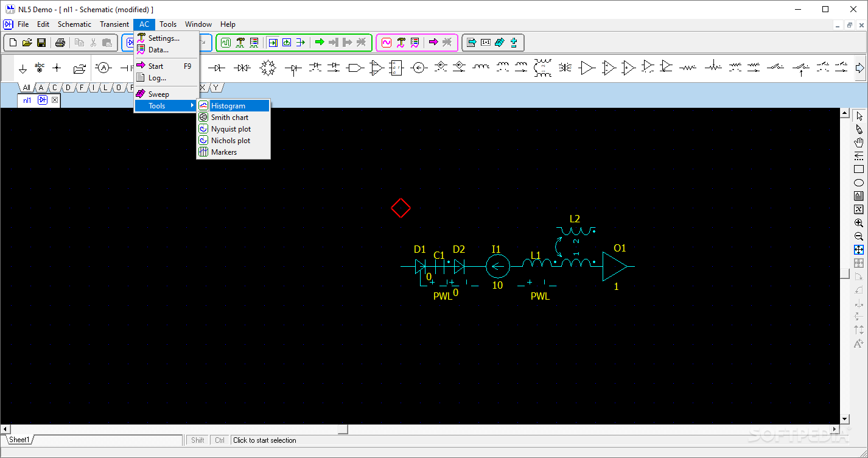
Task: Open transient data icon in green group
Action: point(254,43)
